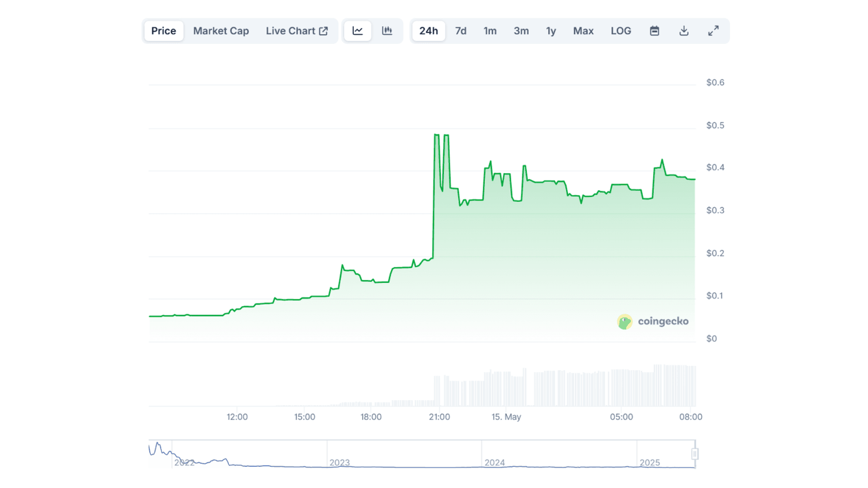Image resolution: width=868 pixels, height=488 pixels.
Task: Click the 21:00 time axis label
Action: coord(439,417)
